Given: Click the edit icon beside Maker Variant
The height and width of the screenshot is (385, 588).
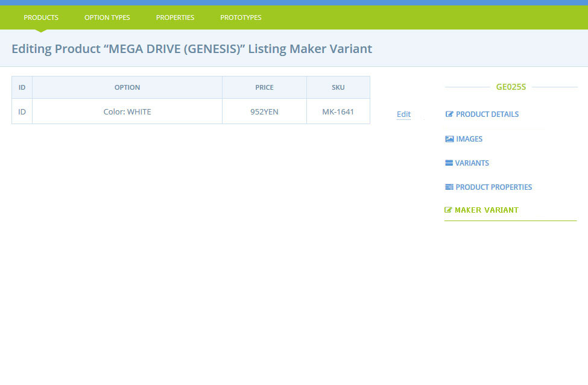Looking at the screenshot, I should coord(448,210).
